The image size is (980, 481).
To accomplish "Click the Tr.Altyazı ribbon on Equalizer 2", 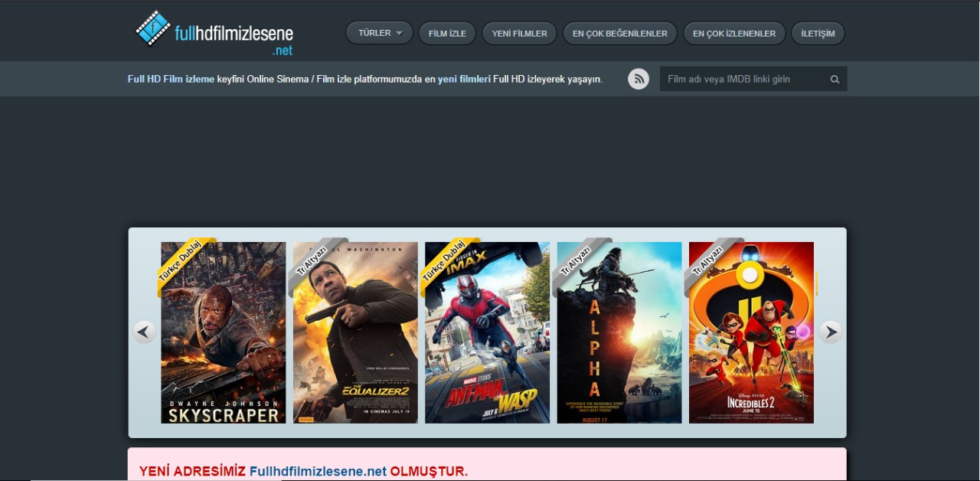I will click(314, 263).
